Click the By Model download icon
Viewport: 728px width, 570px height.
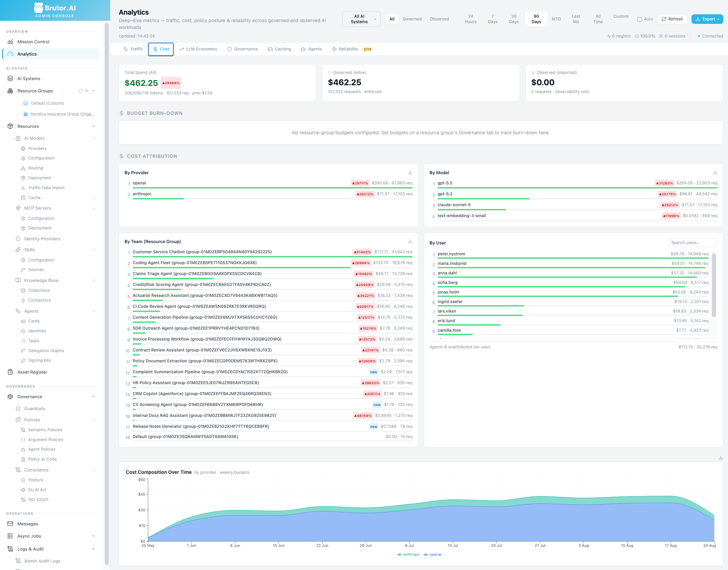pos(715,172)
